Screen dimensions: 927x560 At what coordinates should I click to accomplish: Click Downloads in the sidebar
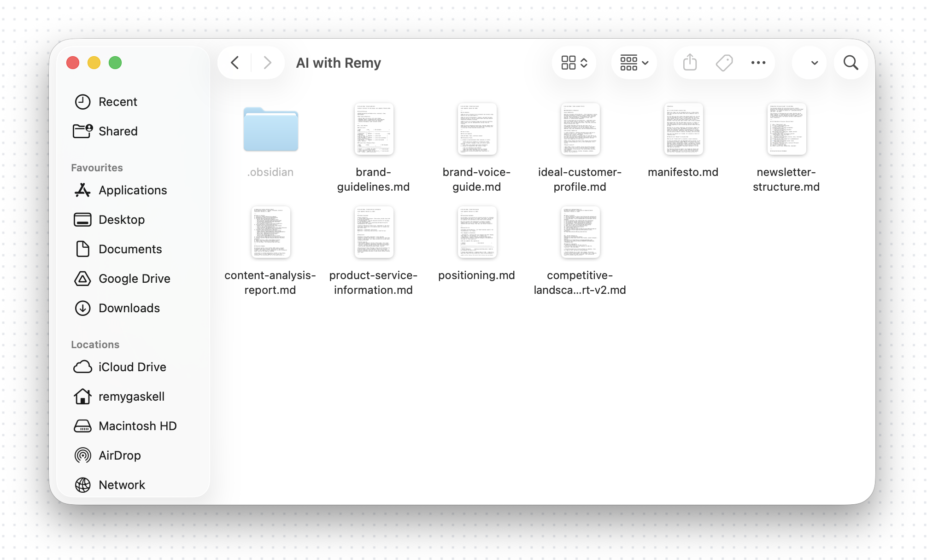click(x=129, y=308)
